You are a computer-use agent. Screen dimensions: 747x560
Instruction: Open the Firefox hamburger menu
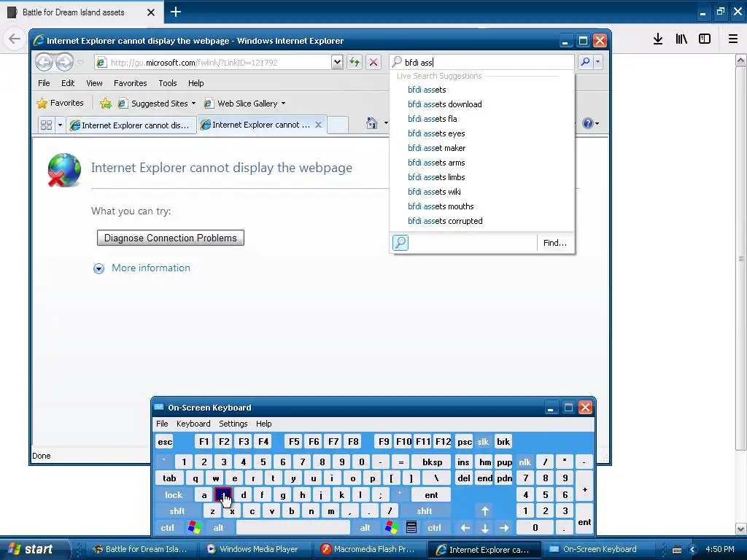[733, 39]
